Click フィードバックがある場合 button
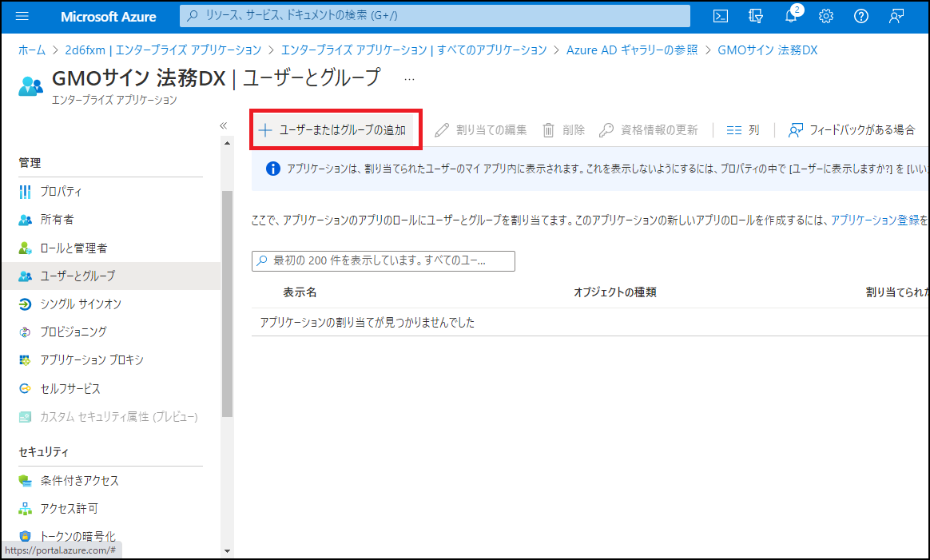Screen dimensions: 930x560 pos(851,130)
